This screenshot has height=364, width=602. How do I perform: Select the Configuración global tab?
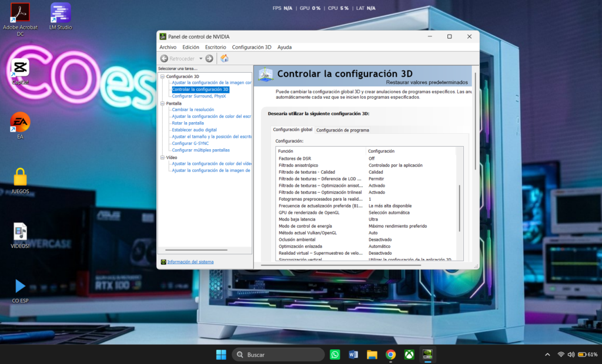(x=293, y=130)
